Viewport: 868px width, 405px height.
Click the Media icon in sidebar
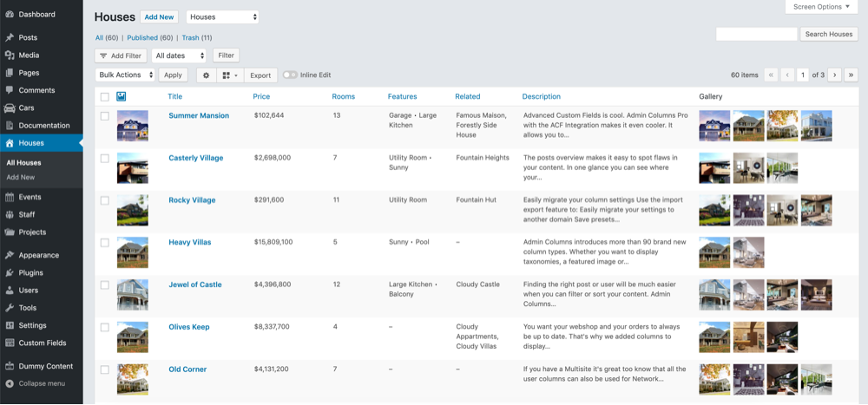click(x=10, y=56)
